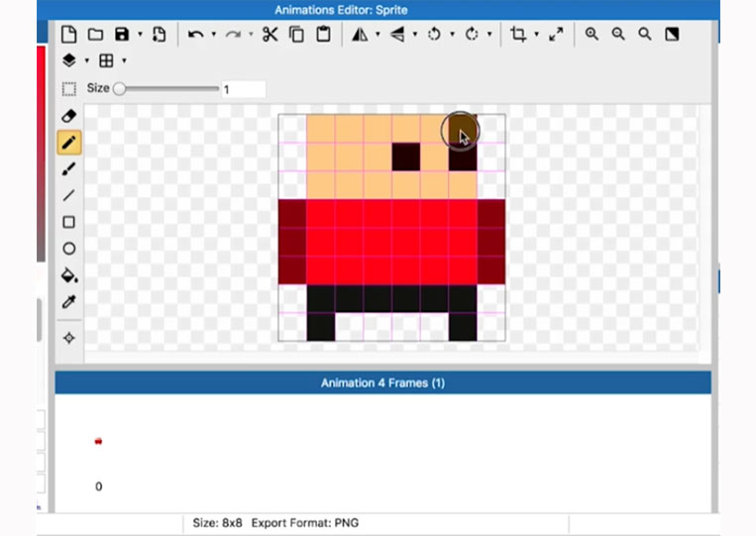Rotate the sprite clockwise
Viewport: 756px width, 536px height.
(472, 35)
